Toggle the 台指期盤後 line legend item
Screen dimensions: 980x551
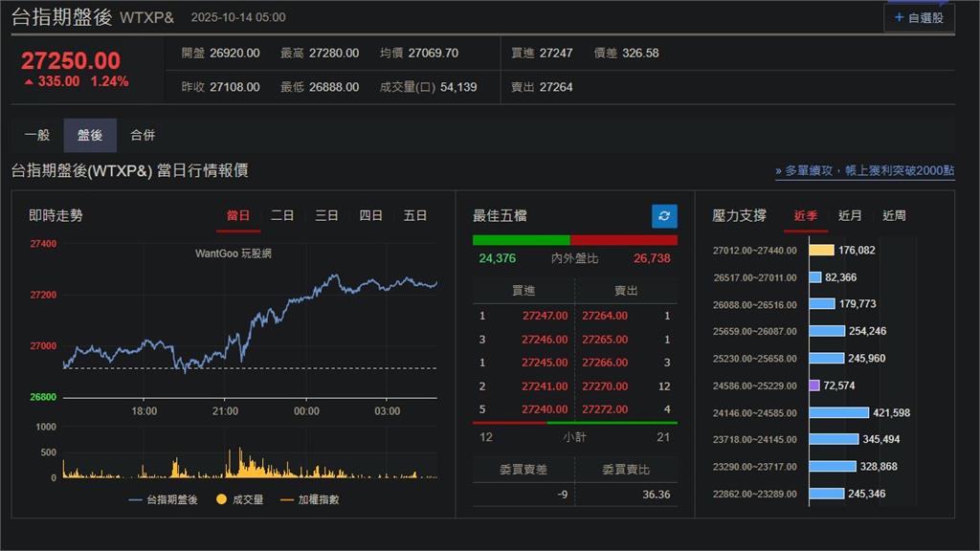coord(164,499)
